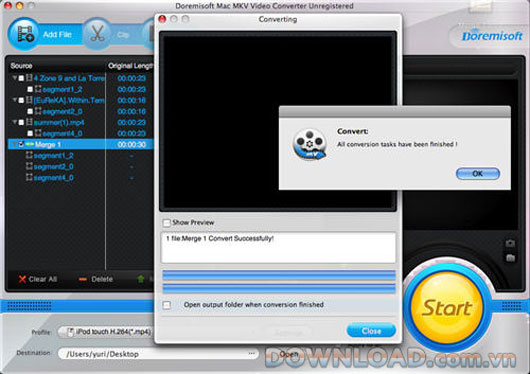
Task: Click the Source column header
Action: tap(21, 66)
